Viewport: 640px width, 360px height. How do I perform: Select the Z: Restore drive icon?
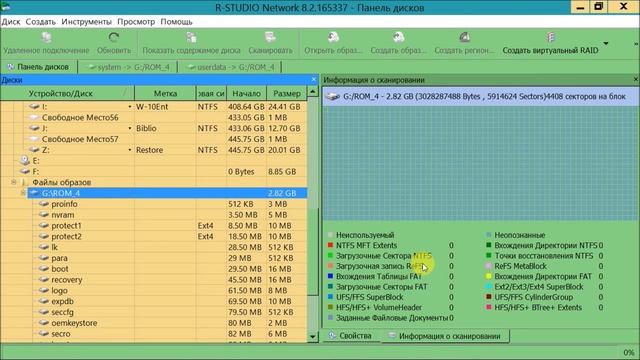click(34, 150)
